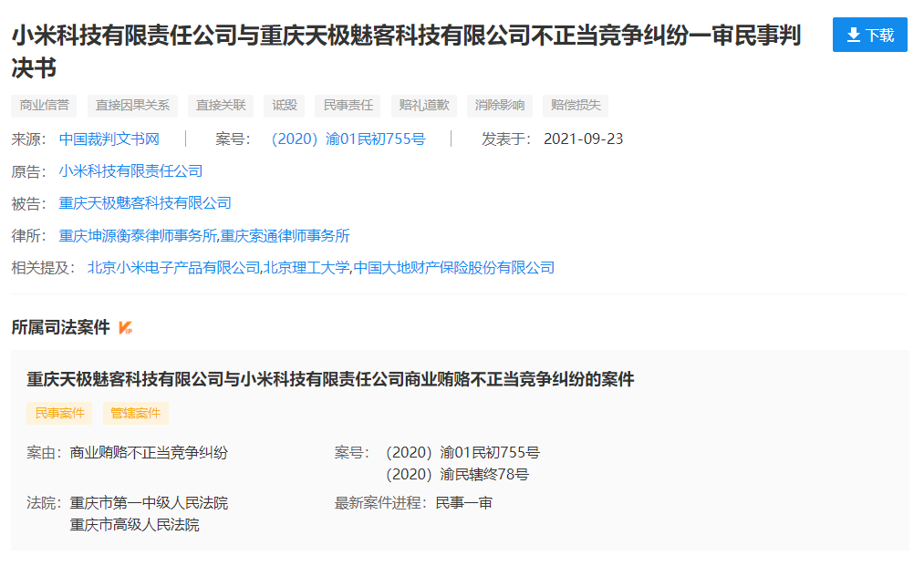Open defendant 重庆天极魅客科技有限公司 link
924x566 pixels.
(x=145, y=203)
